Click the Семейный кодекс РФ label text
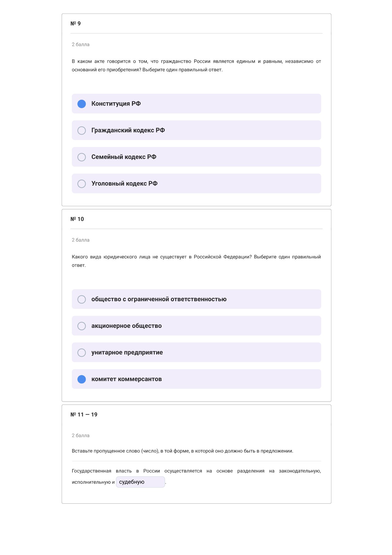This screenshot has width=392, height=555. (124, 157)
